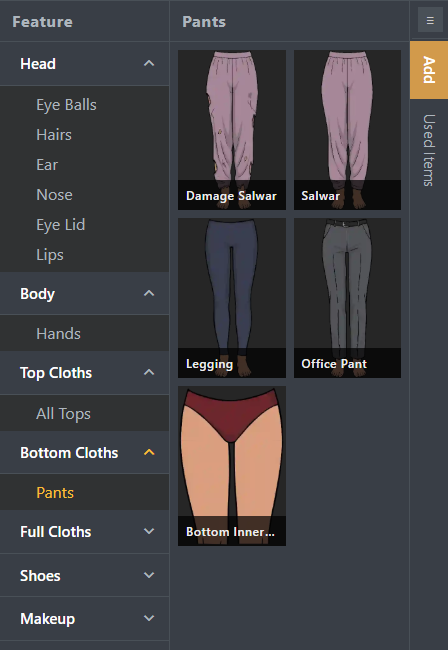Switch to the Used Items tab
448x650 pixels.
[x=429, y=150]
